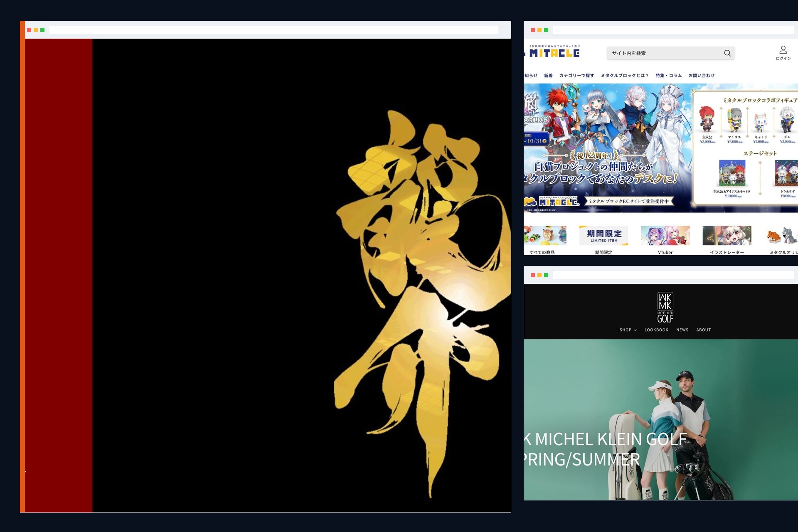
Task: Focus the サイト内を検索 search field
Action: pos(670,53)
